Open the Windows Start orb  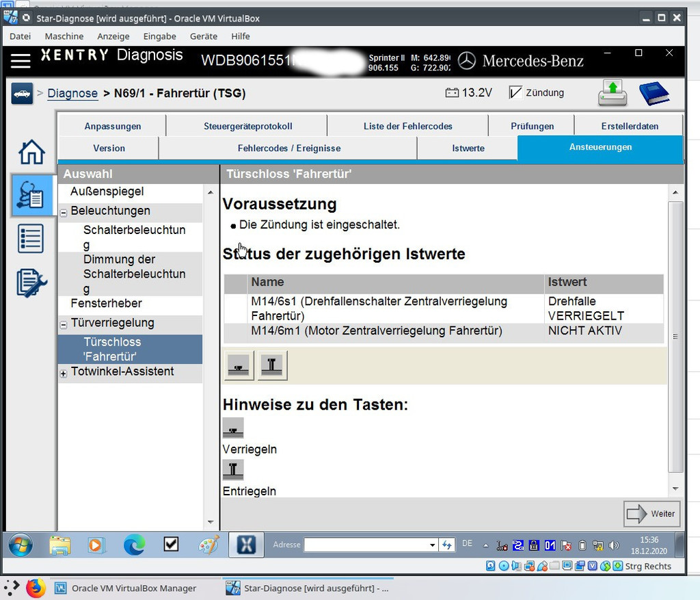pyautogui.click(x=21, y=545)
